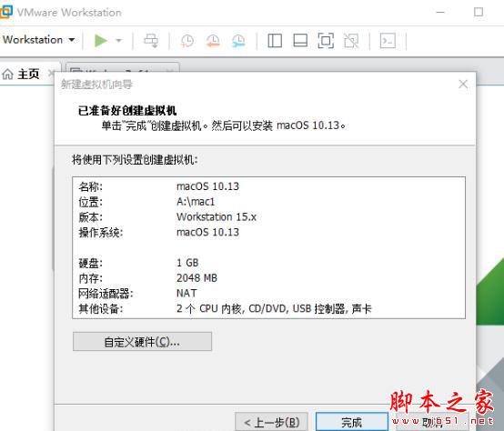Click the unity mode toolbar icon

tap(351, 41)
